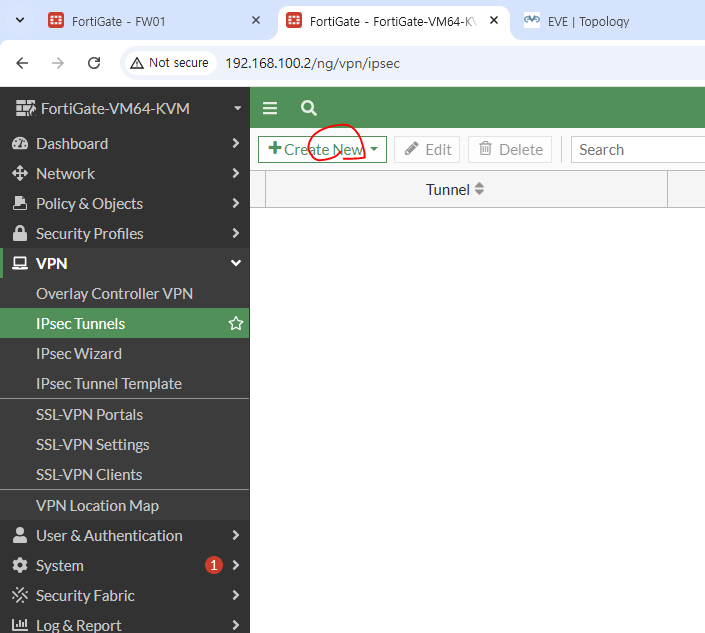Click the Delete button

(x=510, y=149)
